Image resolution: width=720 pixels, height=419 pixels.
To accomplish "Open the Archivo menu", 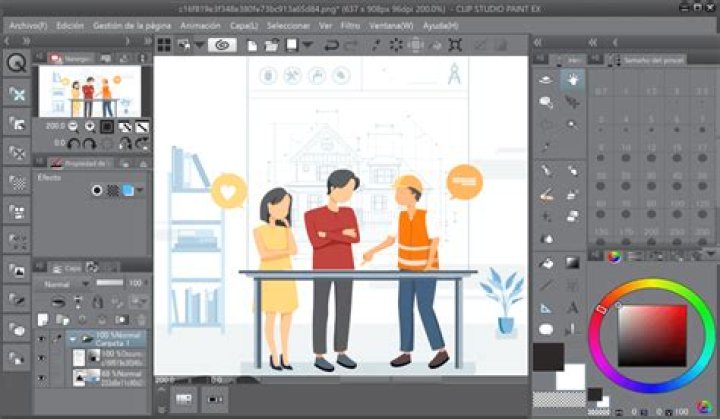I will (27, 25).
